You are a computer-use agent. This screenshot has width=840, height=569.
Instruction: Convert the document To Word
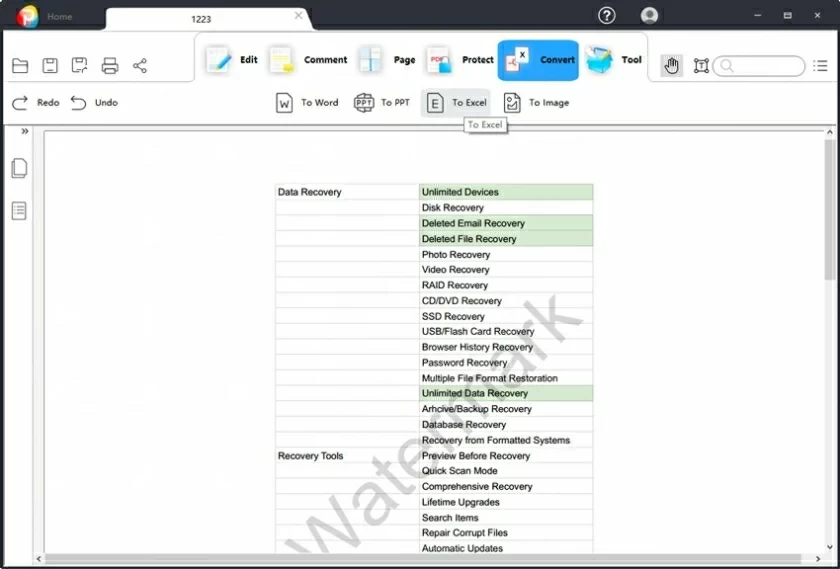[307, 102]
